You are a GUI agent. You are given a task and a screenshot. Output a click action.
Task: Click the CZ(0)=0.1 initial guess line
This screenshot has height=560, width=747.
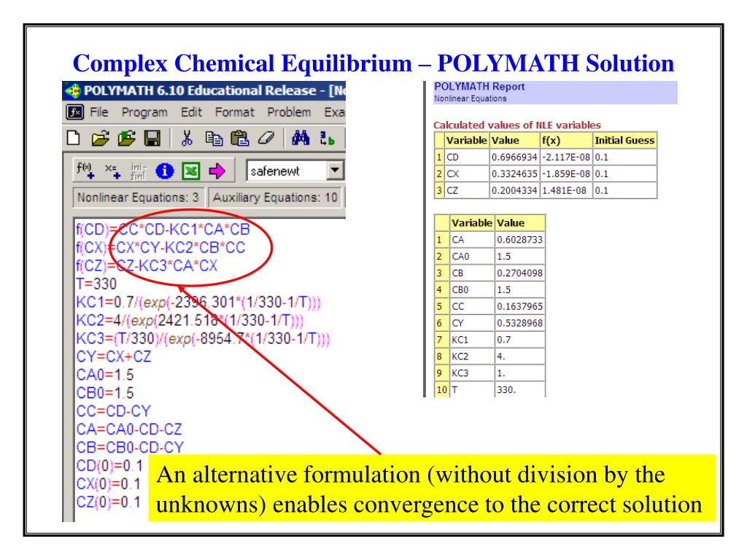click(109, 502)
